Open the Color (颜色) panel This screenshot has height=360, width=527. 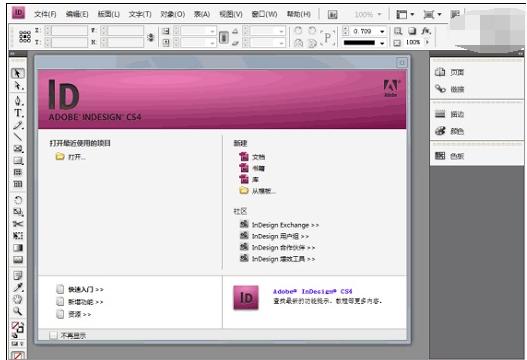[449, 131]
